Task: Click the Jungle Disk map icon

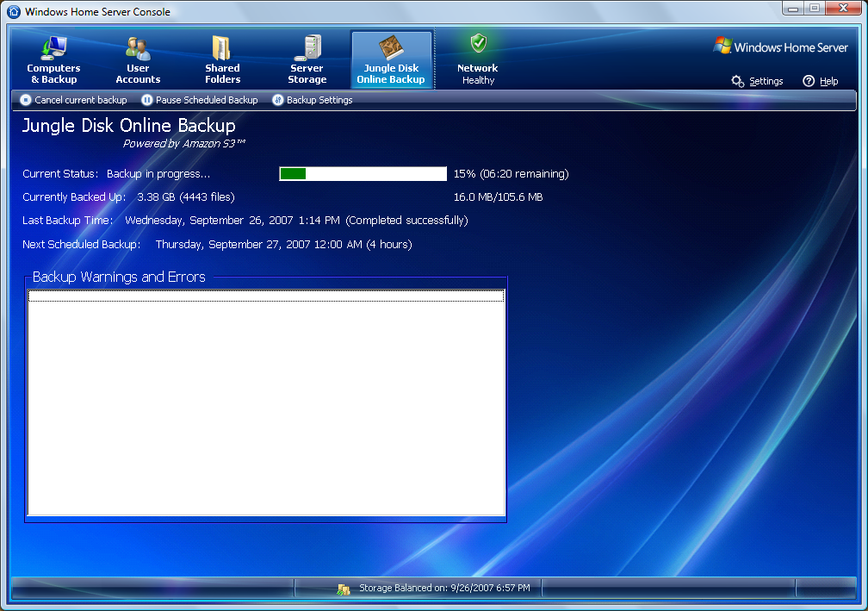Action: coord(391,47)
